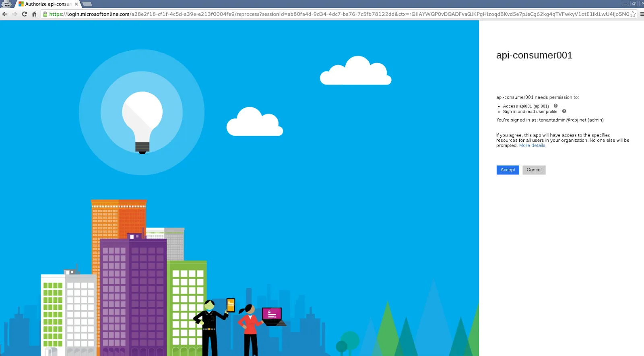Select the Authorize api-consumer tab
This screenshot has width=644, height=356.
[x=47, y=4]
